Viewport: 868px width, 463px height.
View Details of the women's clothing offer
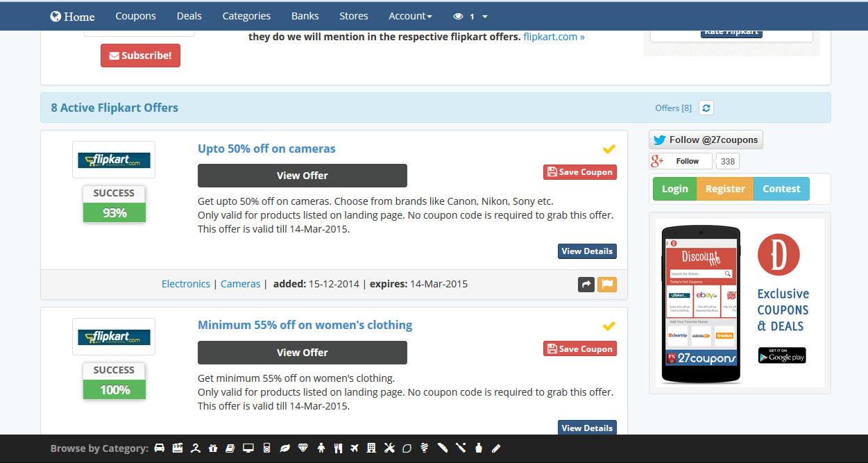click(x=587, y=428)
